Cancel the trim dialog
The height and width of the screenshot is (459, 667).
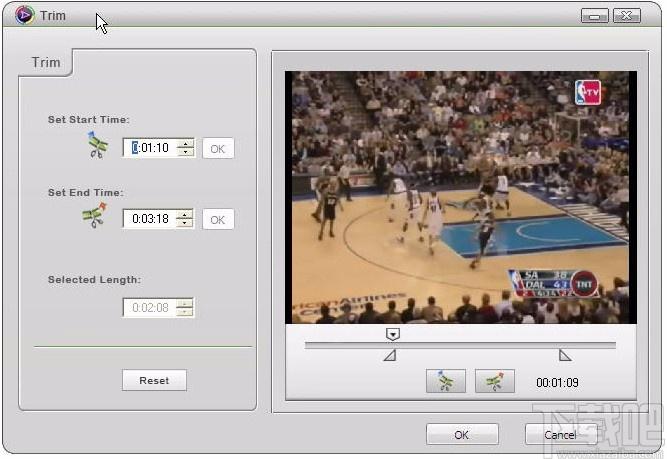561,434
